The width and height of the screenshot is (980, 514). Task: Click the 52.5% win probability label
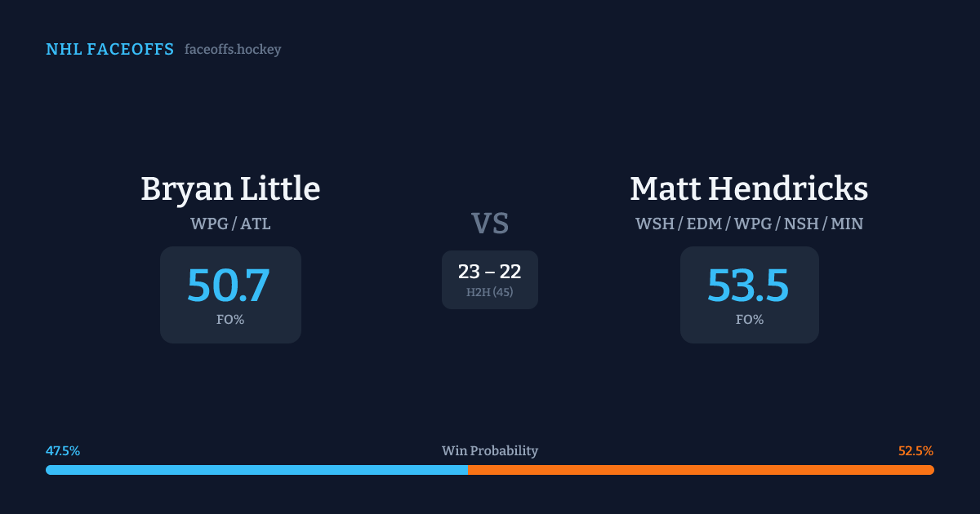click(915, 451)
